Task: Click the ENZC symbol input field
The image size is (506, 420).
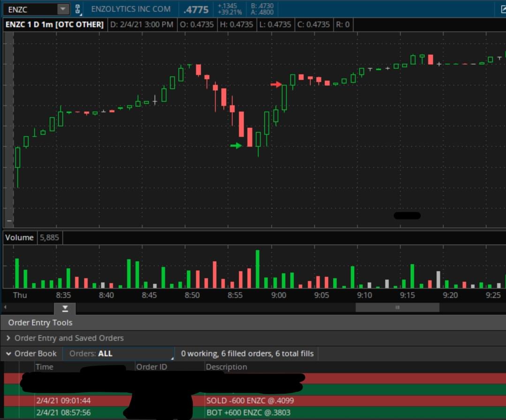Action: 30,9
